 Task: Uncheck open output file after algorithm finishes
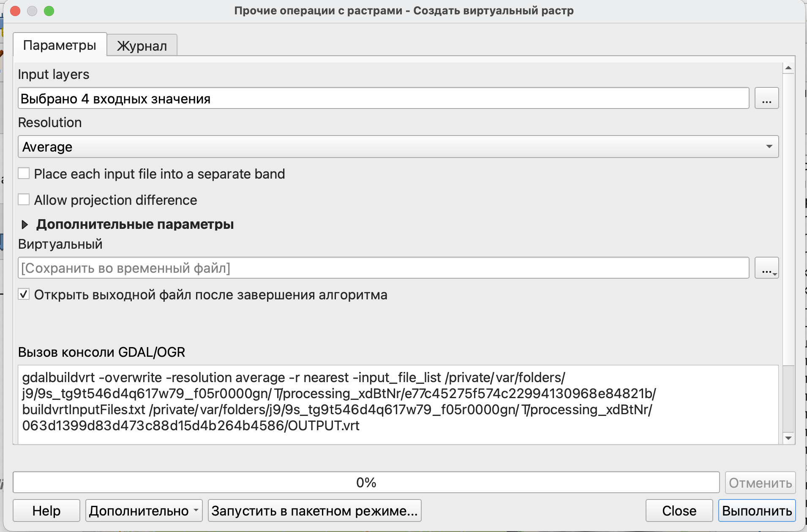tap(24, 294)
